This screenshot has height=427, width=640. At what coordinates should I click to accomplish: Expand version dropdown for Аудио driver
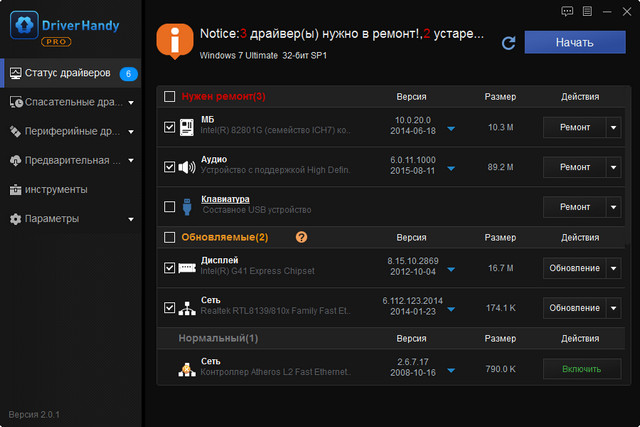450,168
